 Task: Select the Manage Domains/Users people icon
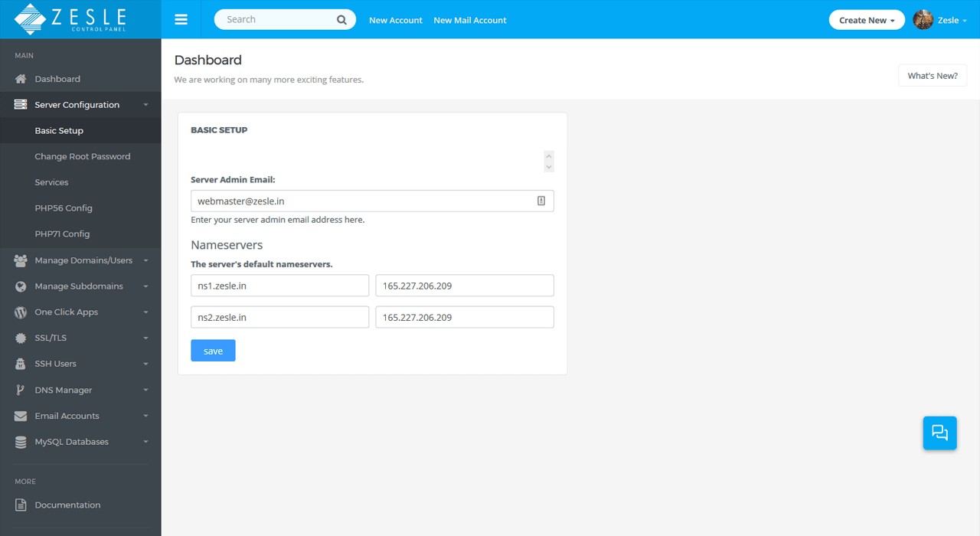click(x=19, y=260)
